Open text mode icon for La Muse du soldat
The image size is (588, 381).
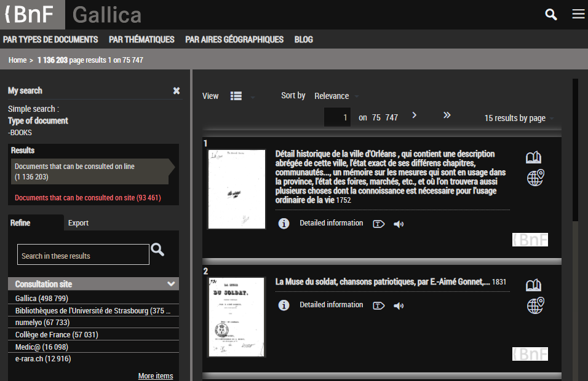378,305
